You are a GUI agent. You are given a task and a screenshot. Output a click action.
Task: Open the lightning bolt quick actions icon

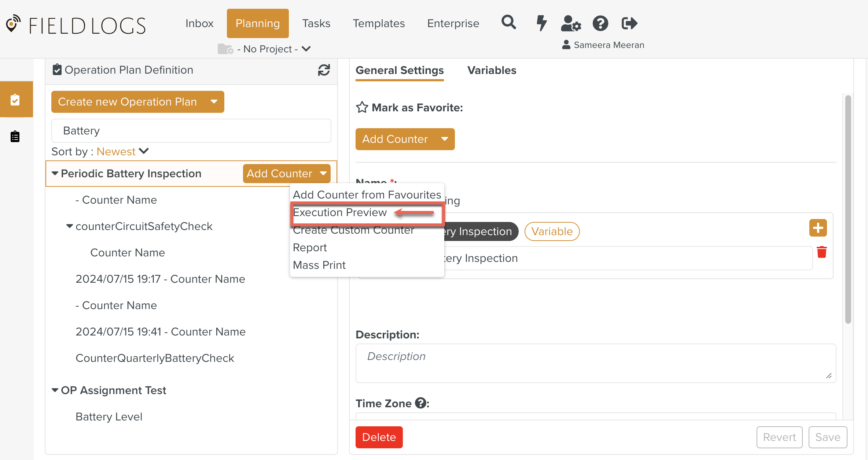(541, 23)
